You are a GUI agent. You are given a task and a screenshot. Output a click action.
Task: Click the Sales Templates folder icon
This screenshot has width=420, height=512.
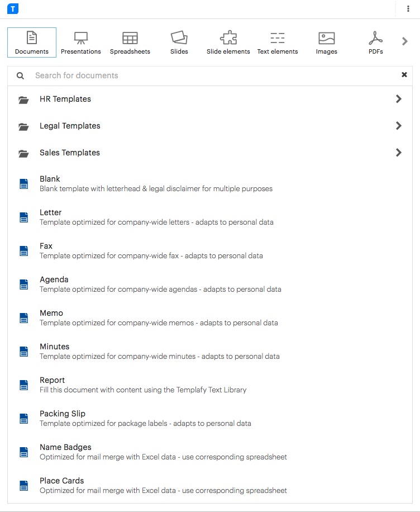[x=23, y=154]
